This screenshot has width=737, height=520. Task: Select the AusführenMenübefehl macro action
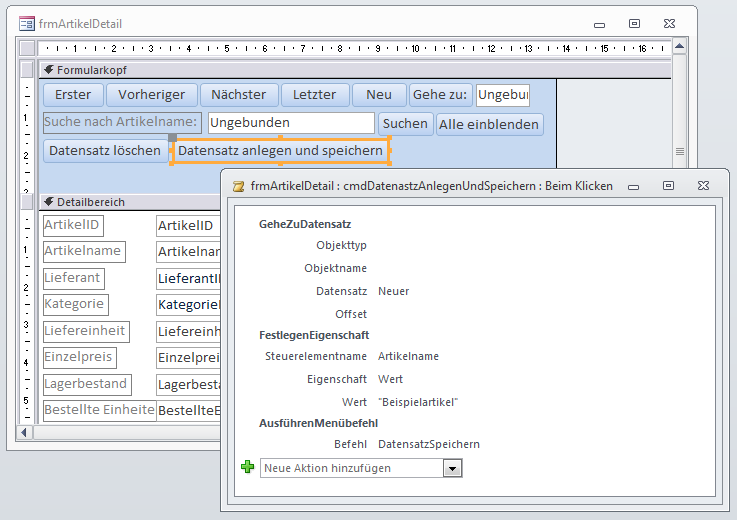pyautogui.click(x=318, y=423)
